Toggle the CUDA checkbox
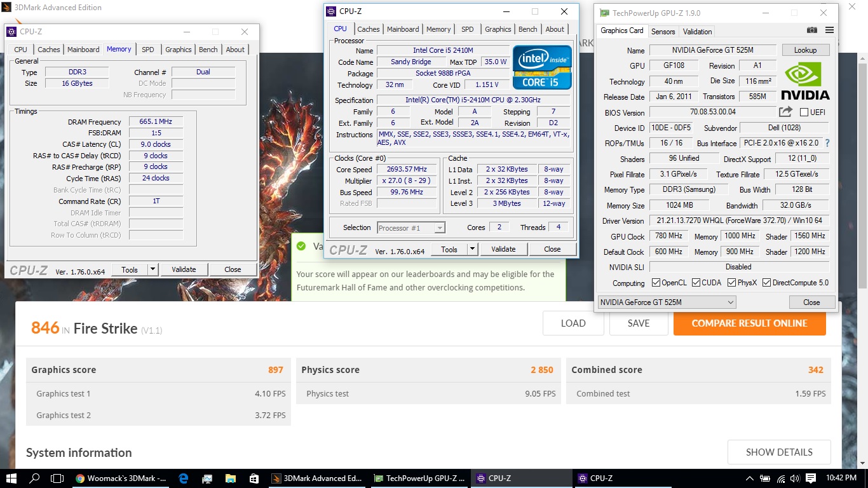The image size is (868, 488). click(x=696, y=283)
